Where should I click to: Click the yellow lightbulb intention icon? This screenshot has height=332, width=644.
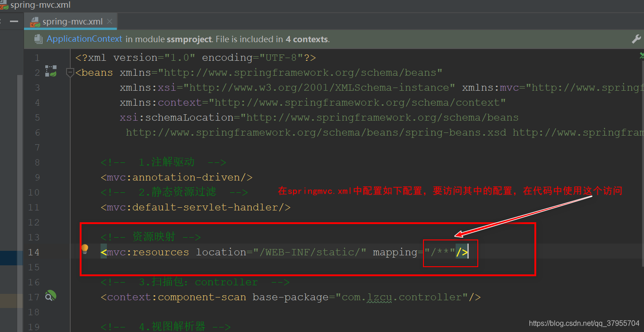85,249
